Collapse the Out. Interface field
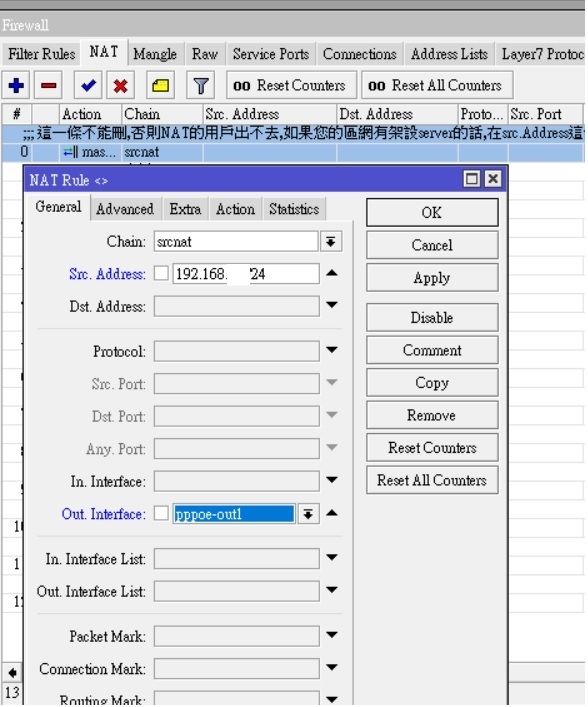 click(332, 513)
